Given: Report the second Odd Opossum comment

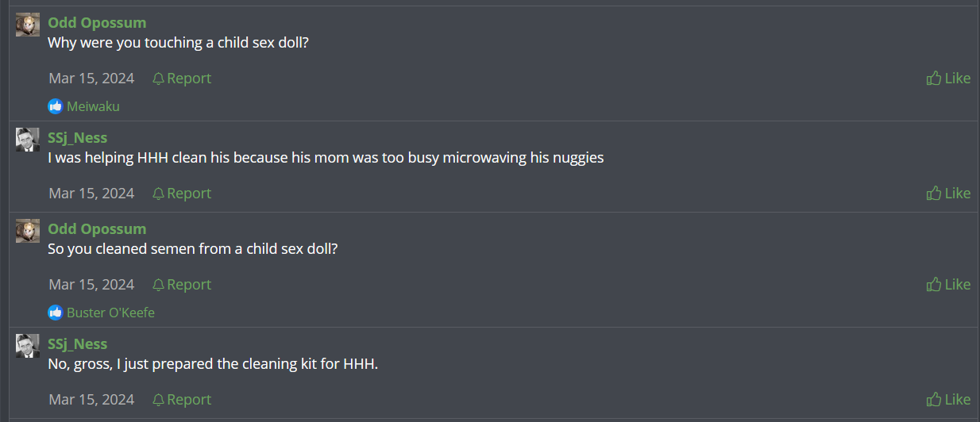Looking at the screenshot, I should pos(182,284).
